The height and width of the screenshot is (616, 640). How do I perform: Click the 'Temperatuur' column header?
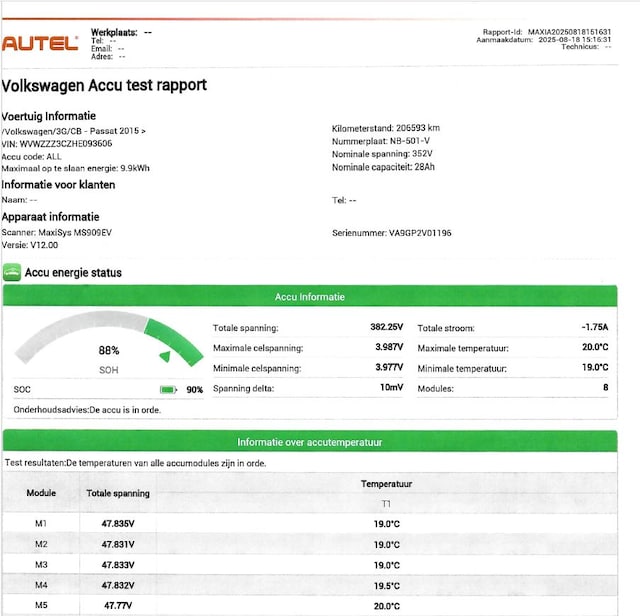point(387,484)
